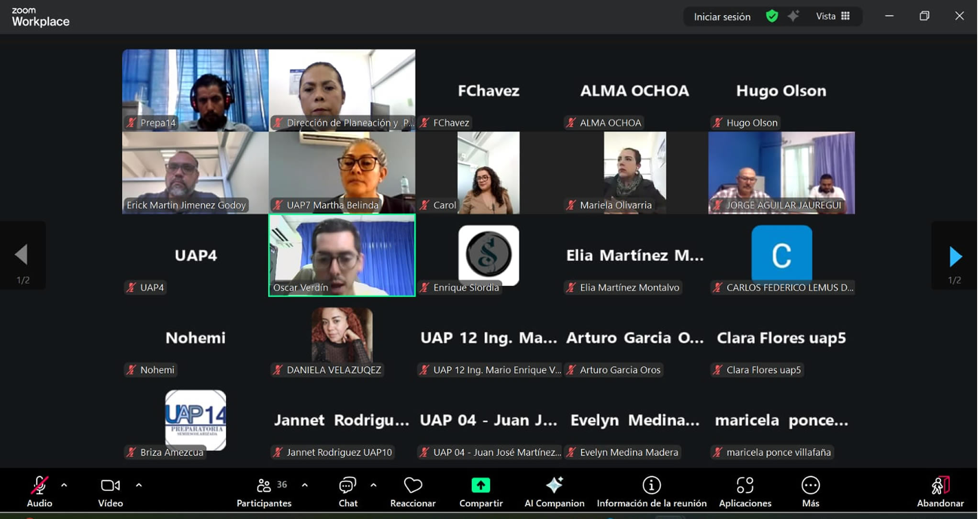Expand audio options chevron beside Audio
The height and width of the screenshot is (519, 980).
64,485
